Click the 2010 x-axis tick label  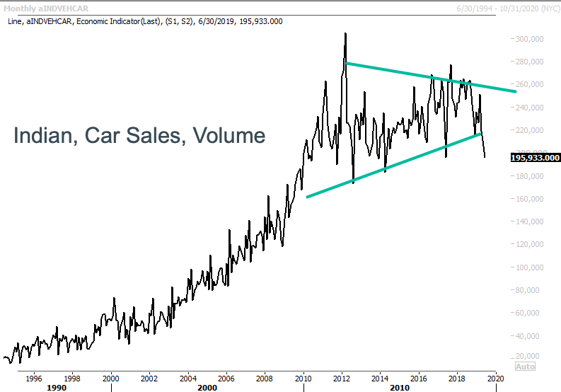[303, 379]
